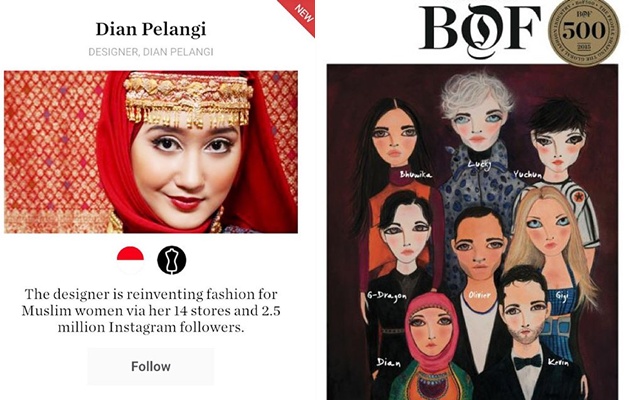Screen dimensions: 630x400
Task: Open the BoF 500 cover illustration
Action: tap(472, 232)
